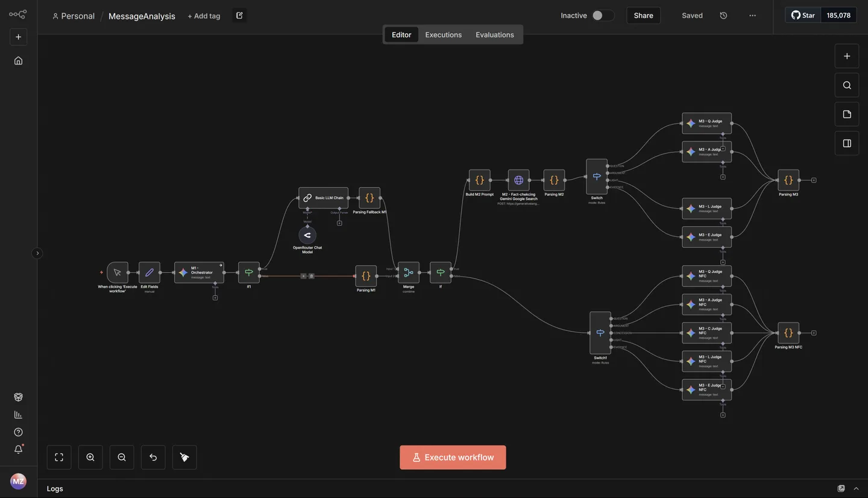Select the Merge node
This screenshot has height=498, width=868.
409,273
